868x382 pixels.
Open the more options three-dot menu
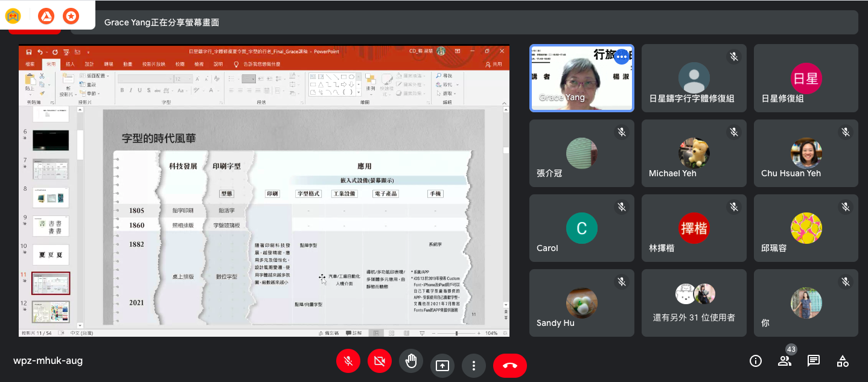[474, 366]
